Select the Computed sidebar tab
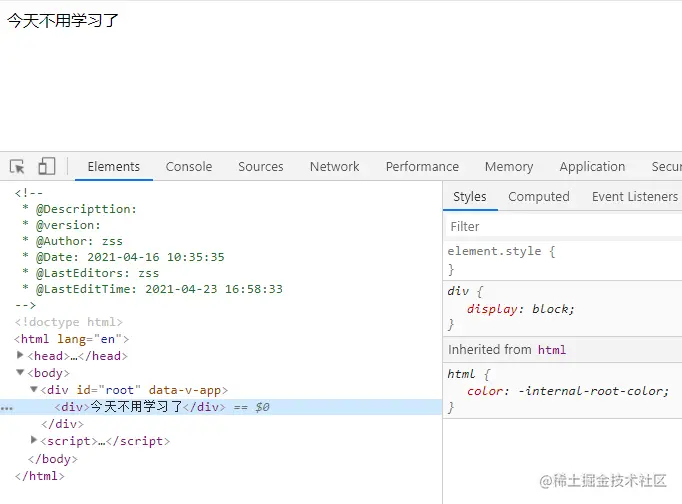The image size is (682, 504). pyautogui.click(x=538, y=197)
